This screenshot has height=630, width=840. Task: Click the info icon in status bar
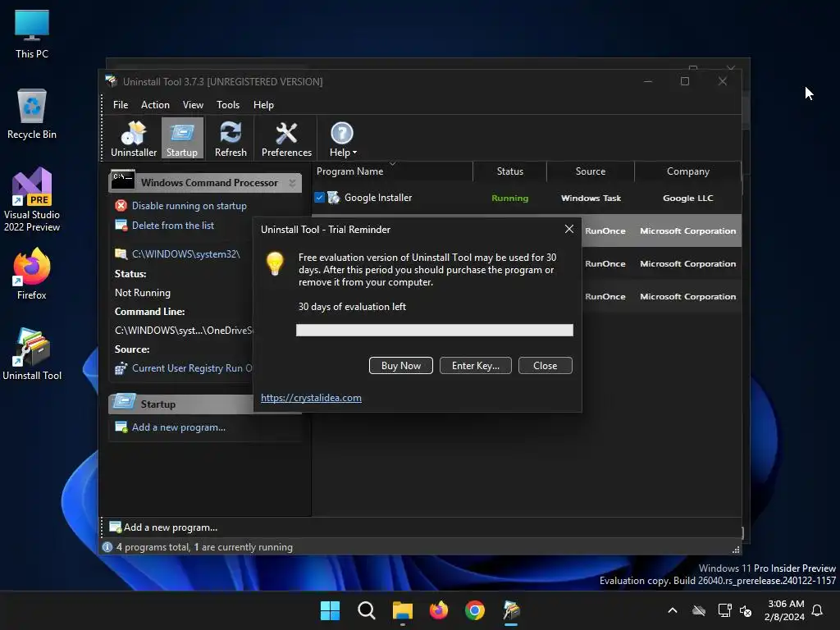pyautogui.click(x=107, y=547)
